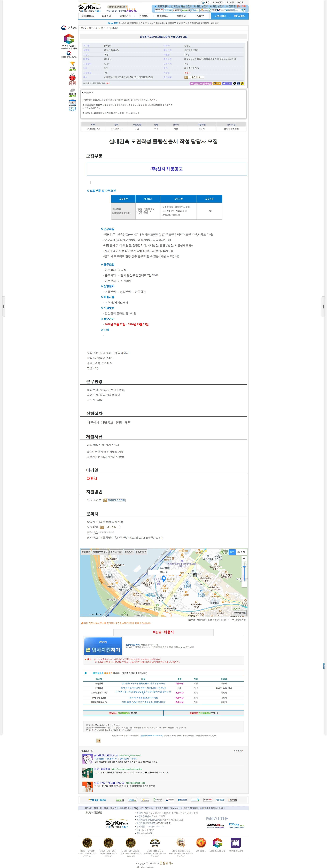
Task: Click the ladybug 건설업체 인기순위 sidebar icon
Action: (72, 79)
